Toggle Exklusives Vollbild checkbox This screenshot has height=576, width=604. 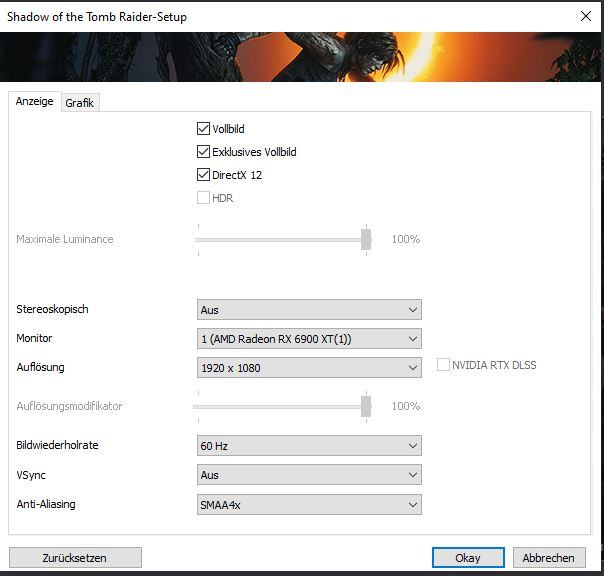point(203,152)
